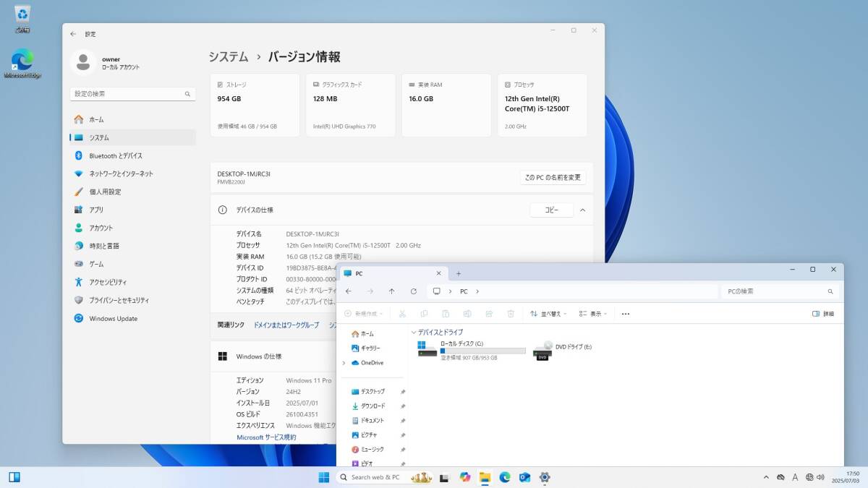Select the Cut icon in Explorer toolbar
Screen dimensions: 868x488
point(402,313)
